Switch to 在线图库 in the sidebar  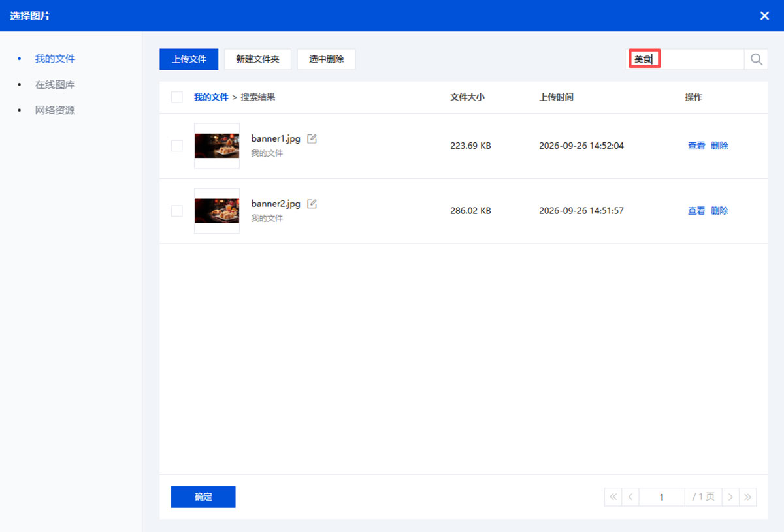click(55, 85)
